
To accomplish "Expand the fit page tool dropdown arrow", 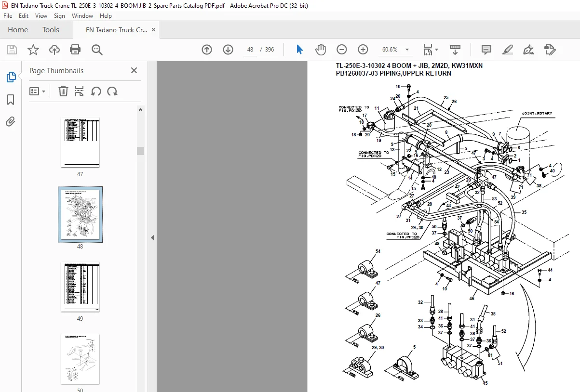I will pyautogui.click(x=436, y=50).
